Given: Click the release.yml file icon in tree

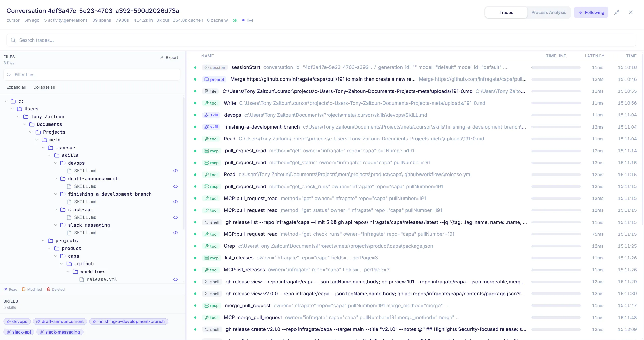Looking at the screenshot, I should (x=81, y=279).
